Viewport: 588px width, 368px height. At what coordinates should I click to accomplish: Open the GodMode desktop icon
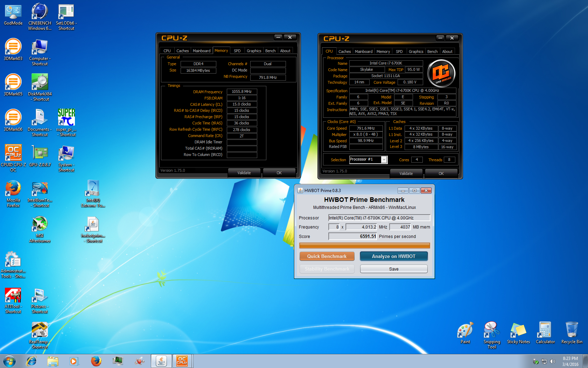click(x=13, y=15)
